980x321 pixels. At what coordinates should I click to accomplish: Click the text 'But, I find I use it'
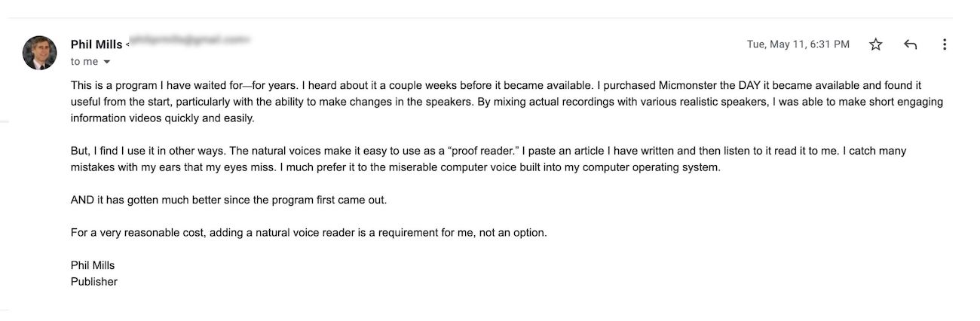(x=119, y=151)
